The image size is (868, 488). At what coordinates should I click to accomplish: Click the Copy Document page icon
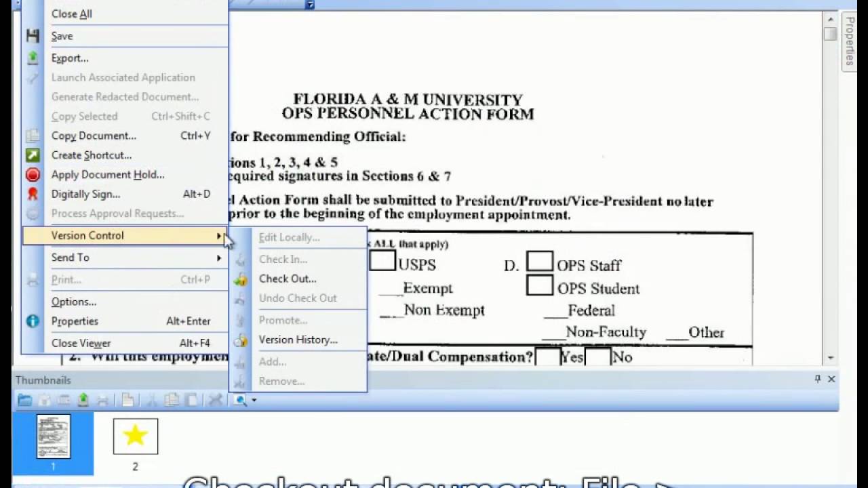(x=33, y=136)
